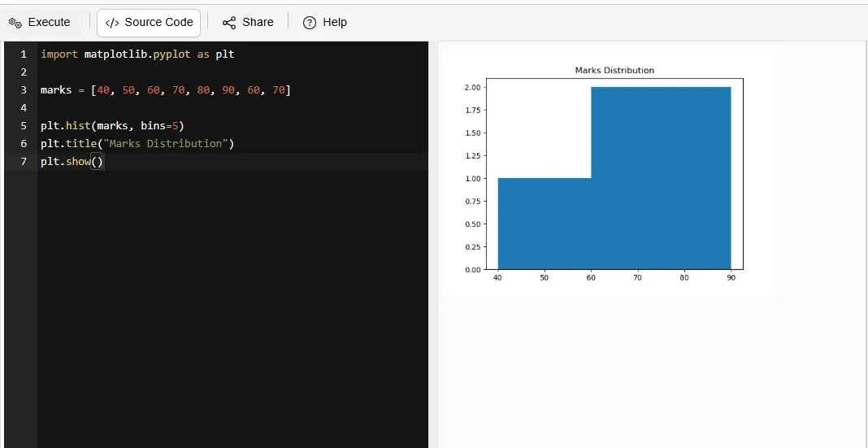Click the 90 x-axis label
Viewport: 868px width, 448px height.
(731, 278)
